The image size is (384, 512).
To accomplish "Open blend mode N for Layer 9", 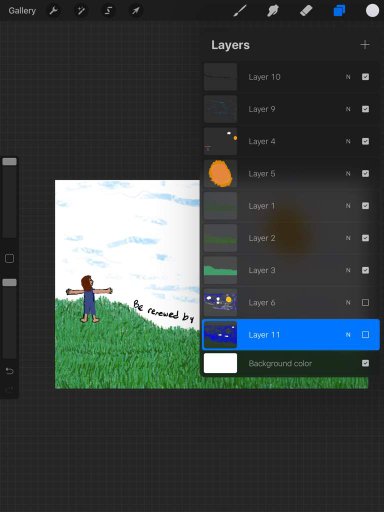I will 348,109.
